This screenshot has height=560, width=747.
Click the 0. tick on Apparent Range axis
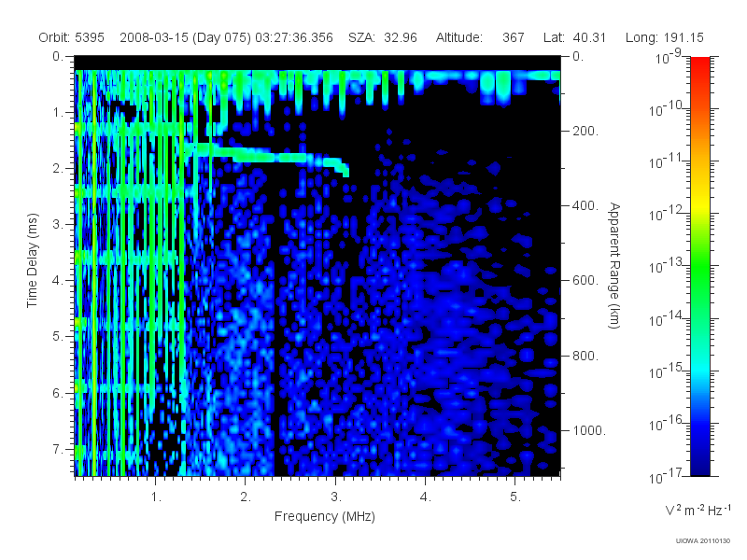(578, 56)
